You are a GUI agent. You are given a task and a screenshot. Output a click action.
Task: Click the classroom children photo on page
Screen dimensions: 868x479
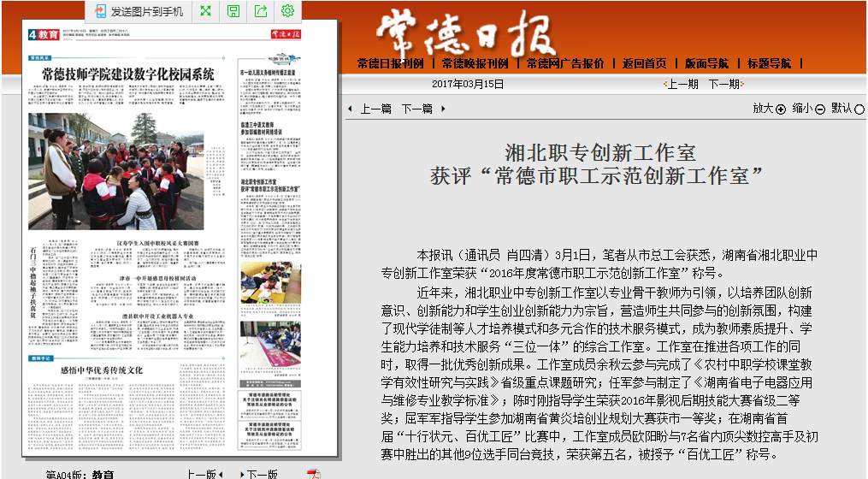coord(271,282)
